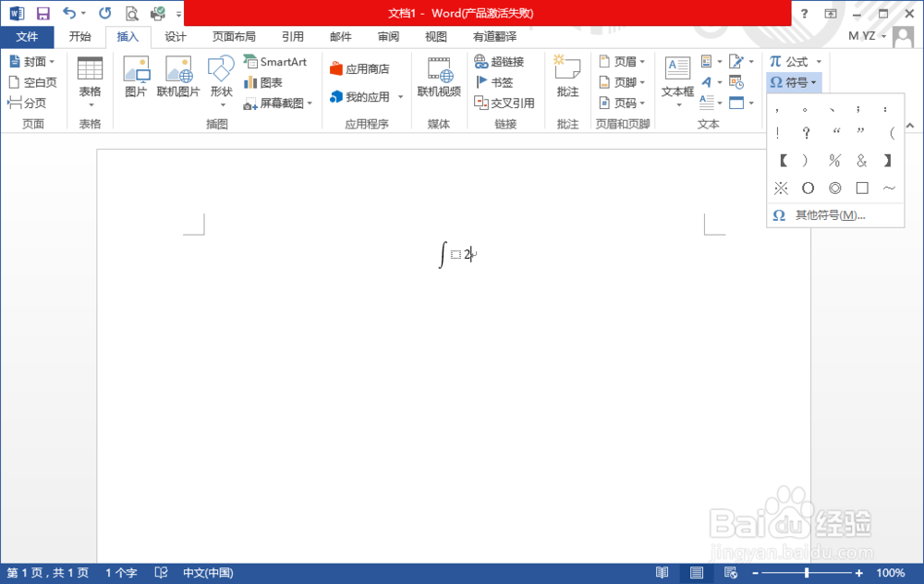Toggle spell check status bar indicator
The width and height of the screenshot is (924, 584).
[x=161, y=573]
